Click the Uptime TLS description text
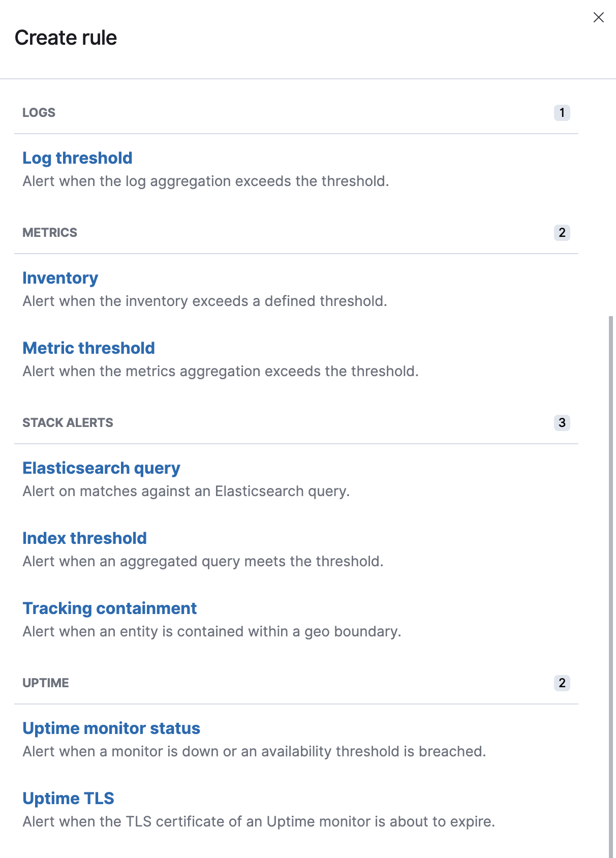The height and width of the screenshot is (858, 616). [x=259, y=822]
